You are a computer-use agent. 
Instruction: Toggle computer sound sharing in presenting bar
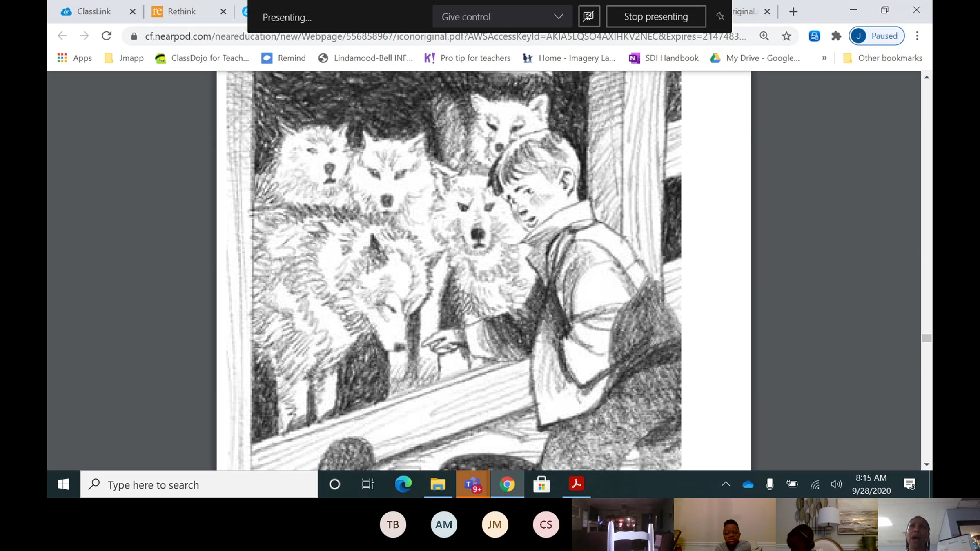(588, 16)
